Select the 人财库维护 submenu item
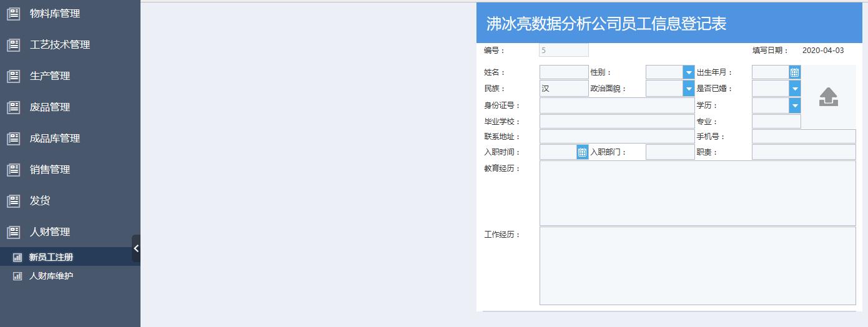 coord(70,276)
